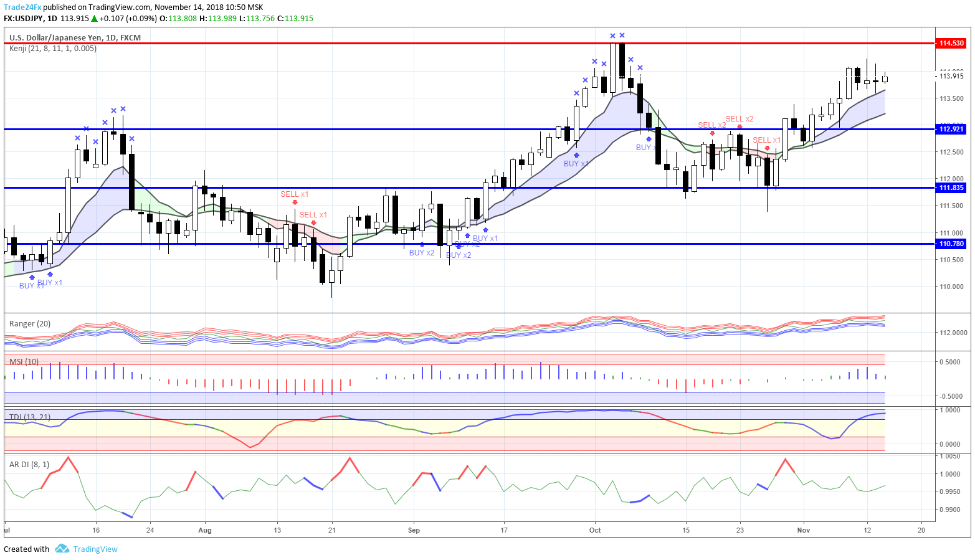Click the MSI (10) indicator label
975x560 pixels.
24,361
